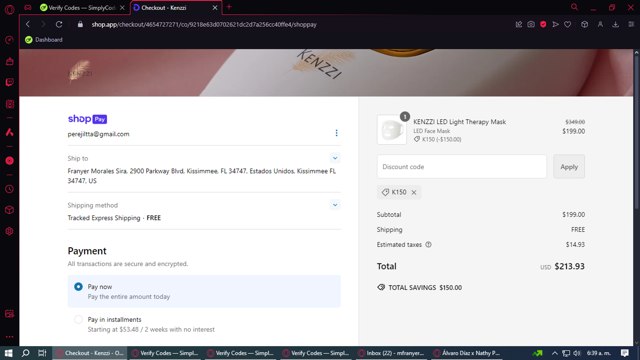Open Easy Setup menu icon
This screenshot has width=640, height=360.
point(631,24)
